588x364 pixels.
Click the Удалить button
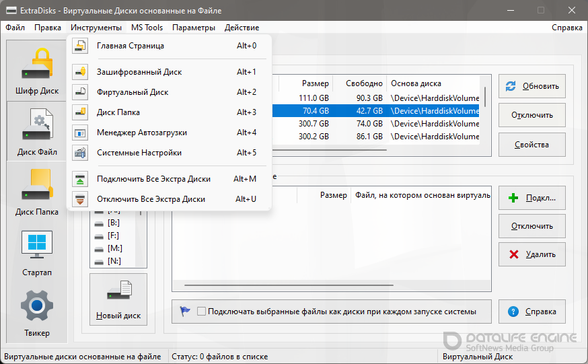(x=531, y=254)
